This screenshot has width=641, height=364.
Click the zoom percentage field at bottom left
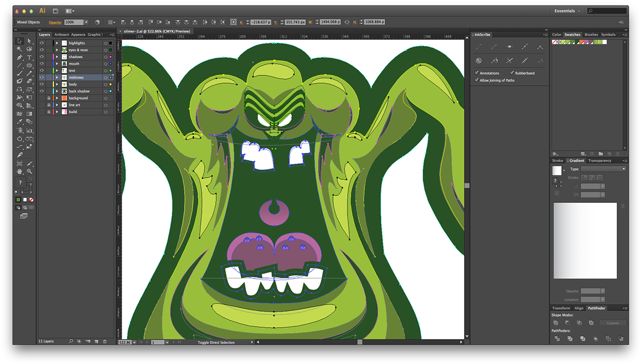click(124, 341)
